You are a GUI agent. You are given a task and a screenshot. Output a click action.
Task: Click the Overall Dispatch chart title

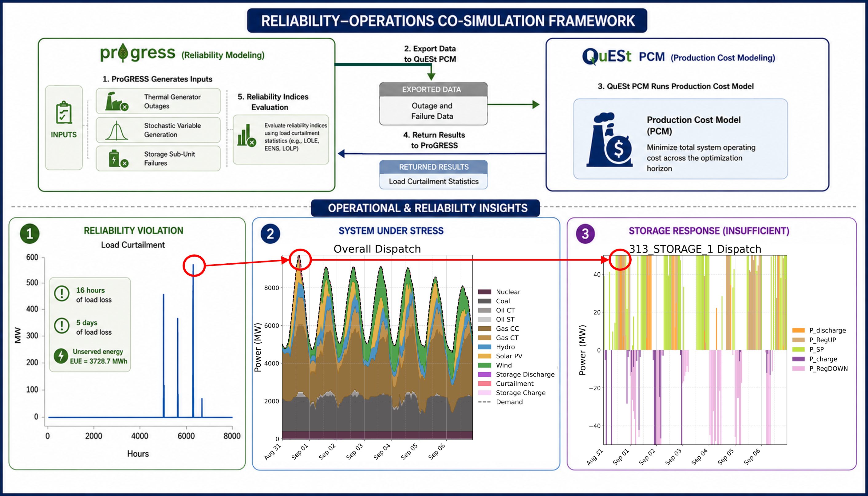(377, 249)
